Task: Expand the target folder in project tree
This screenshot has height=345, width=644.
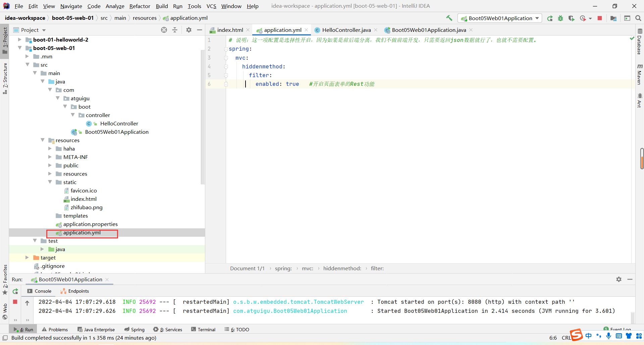Action: [27, 257]
